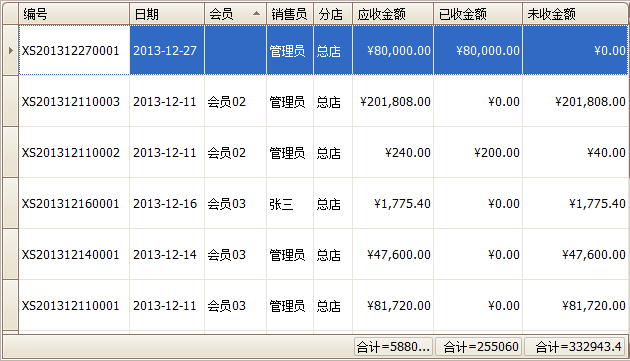Select the ¥81,720.00 未收金额 cell
This screenshot has height=361, width=630.
coord(575,306)
